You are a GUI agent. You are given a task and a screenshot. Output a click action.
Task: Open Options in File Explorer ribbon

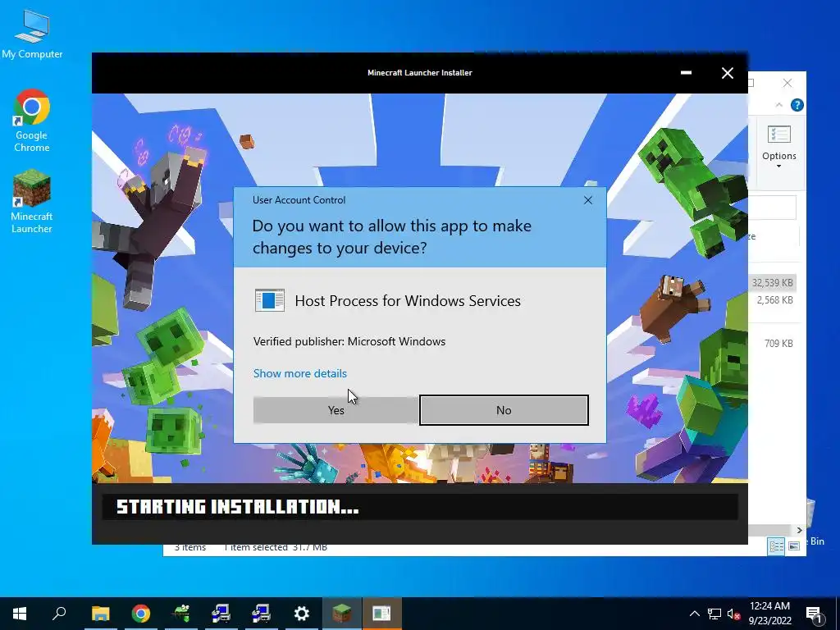point(779,148)
